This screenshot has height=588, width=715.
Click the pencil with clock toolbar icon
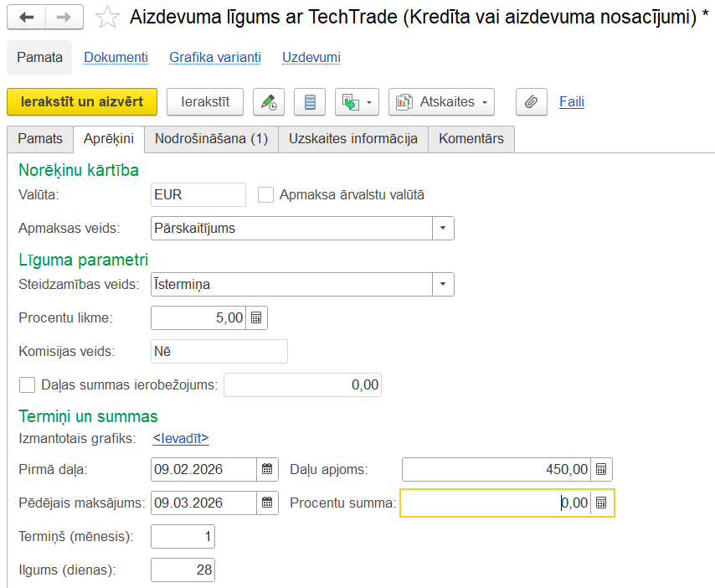pyautogui.click(x=268, y=102)
